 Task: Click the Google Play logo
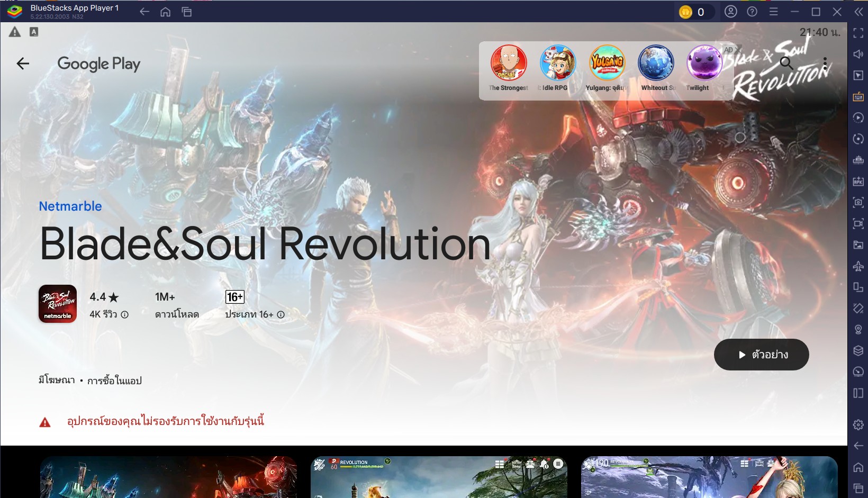[x=99, y=64]
